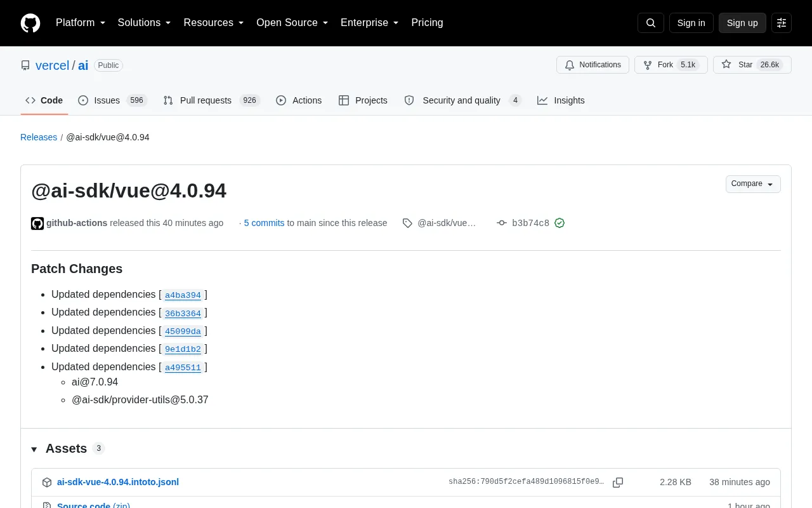Viewport: 812px width, 508px height.
Task: Click the Sign in button
Action: [x=691, y=23]
